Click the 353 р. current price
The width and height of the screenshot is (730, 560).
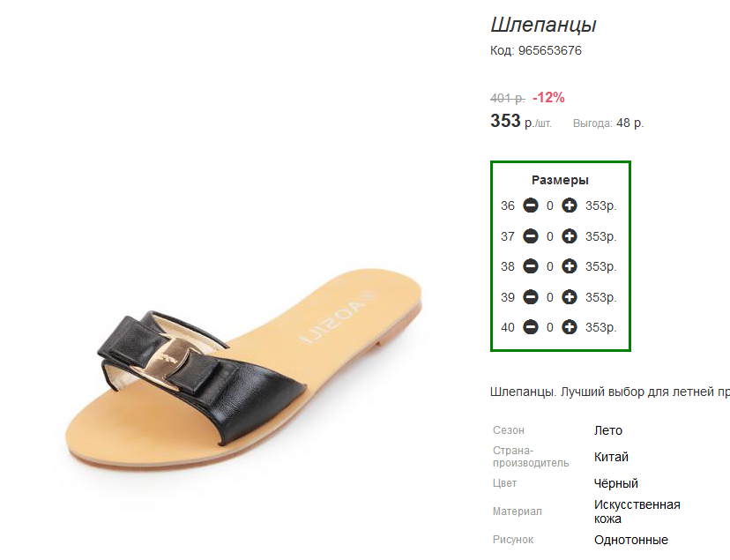click(x=520, y=122)
